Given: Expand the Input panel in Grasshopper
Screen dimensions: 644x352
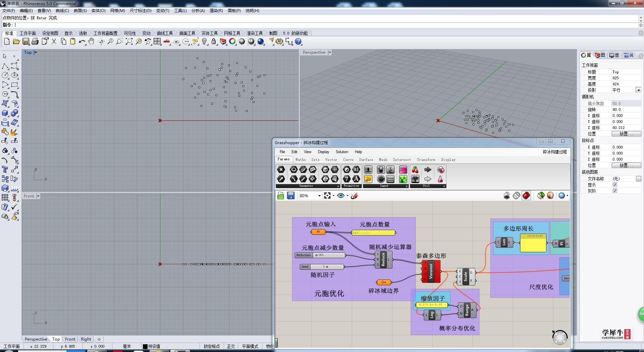Looking at the screenshot, I should [x=407, y=186].
